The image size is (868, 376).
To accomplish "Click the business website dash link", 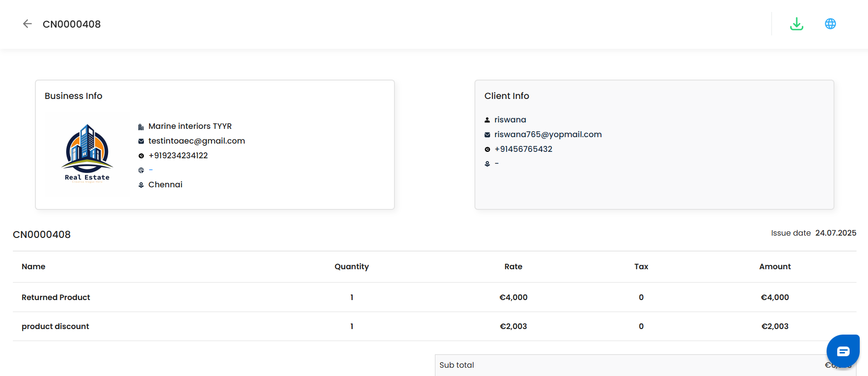I will [x=151, y=170].
